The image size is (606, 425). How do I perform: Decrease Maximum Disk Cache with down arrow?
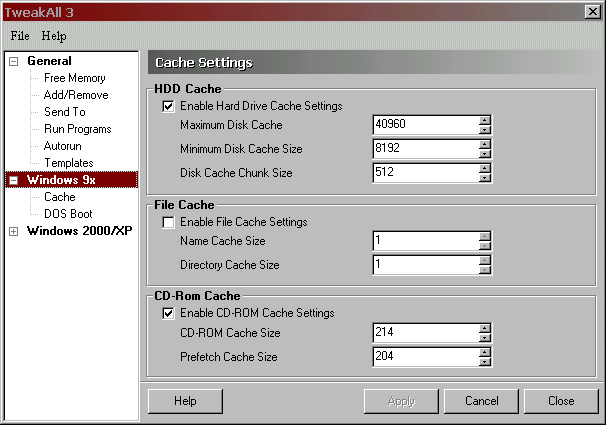[485, 130]
